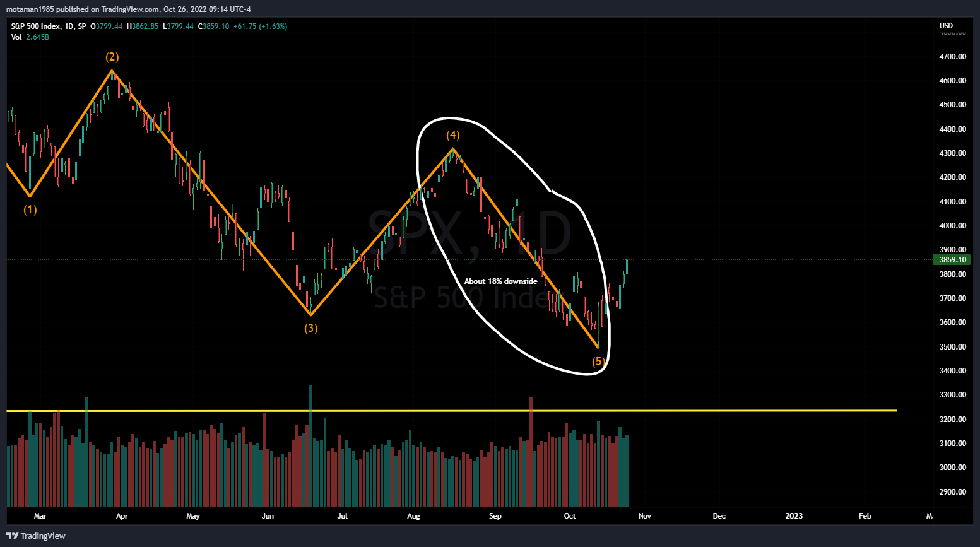Select the (2) wave label
Viewport: 980px width, 547px height.
pos(112,57)
